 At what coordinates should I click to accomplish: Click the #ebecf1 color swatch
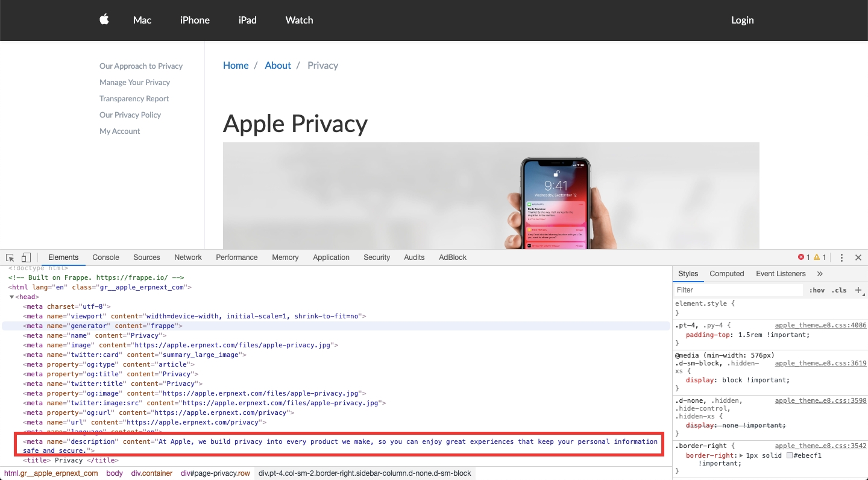pos(790,455)
